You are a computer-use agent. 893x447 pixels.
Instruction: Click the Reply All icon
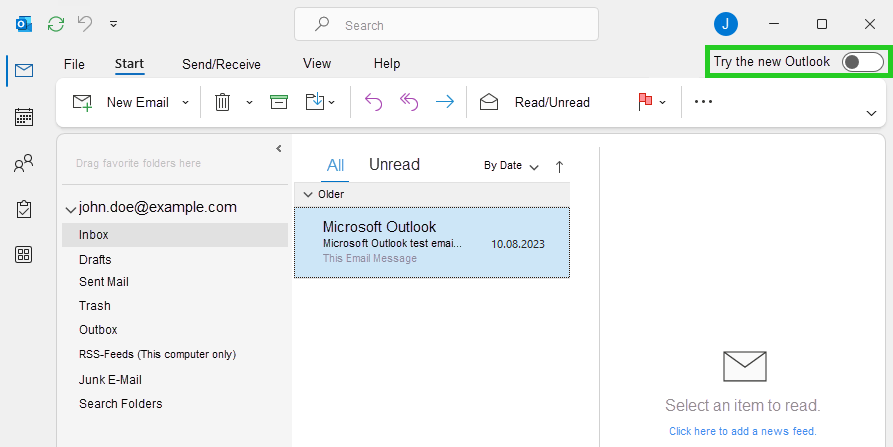pos(409,102)
